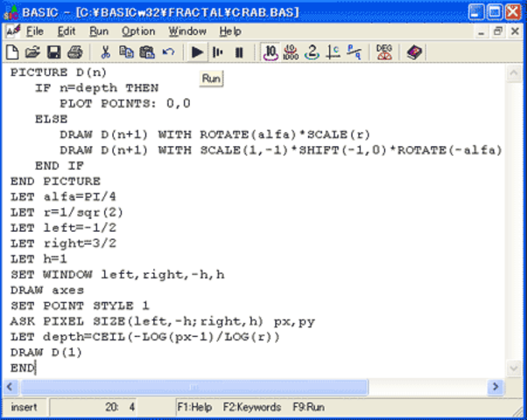Image resolution: width=527 pixels, height=420 pixels.
Task: Click the 'LET h=1' line
Action: pyautogui.click(x=39, y=259)
